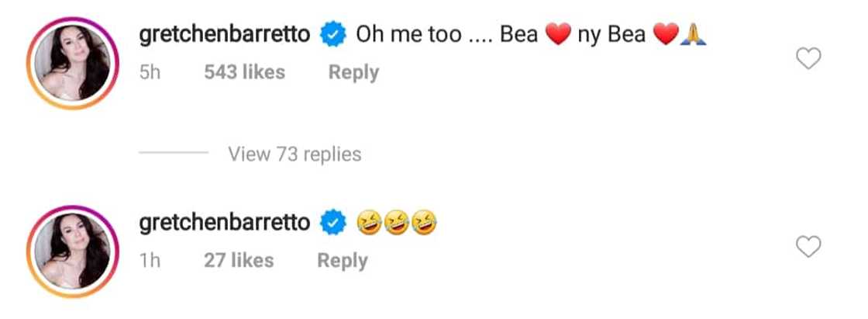
Task: Expand View 73 replies
Action: [294, 154]
